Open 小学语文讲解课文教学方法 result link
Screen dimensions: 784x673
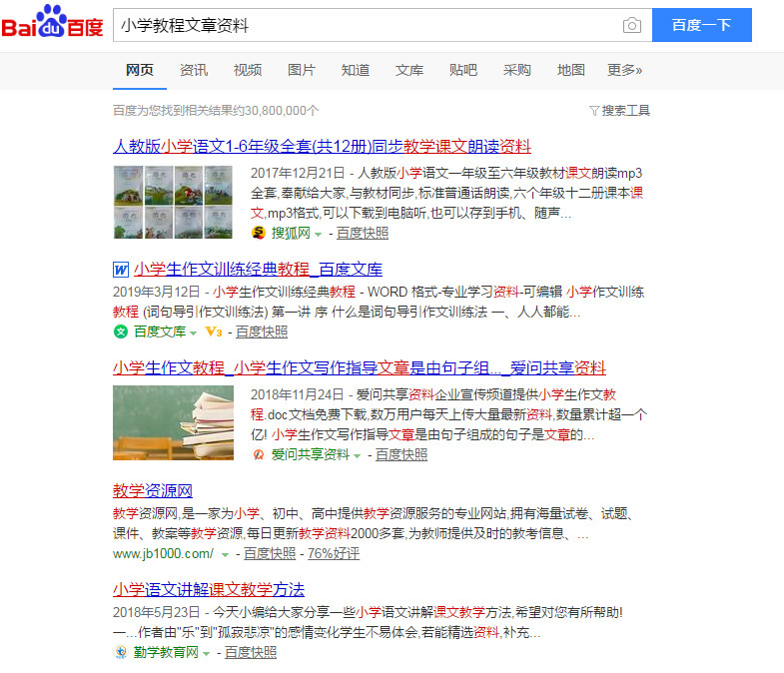click(x=209, y=590)
